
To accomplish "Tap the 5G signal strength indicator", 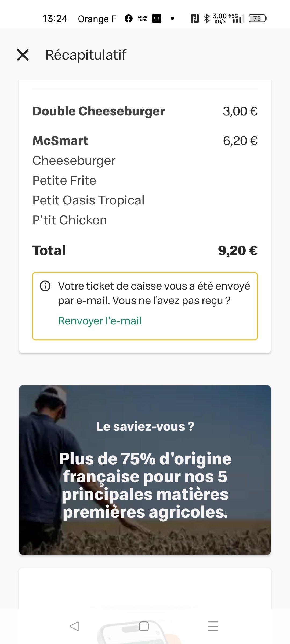I will (x=237, y=18).
